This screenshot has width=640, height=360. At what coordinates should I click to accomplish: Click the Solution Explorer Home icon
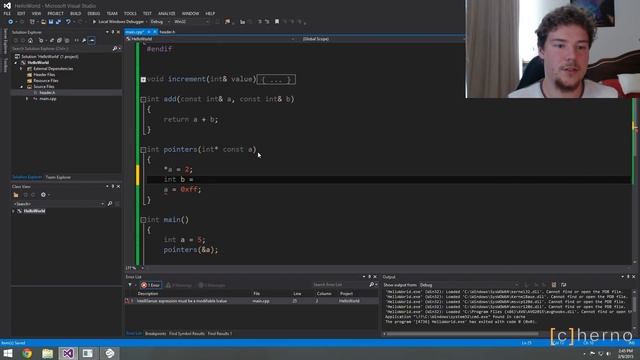click(30, 40)
